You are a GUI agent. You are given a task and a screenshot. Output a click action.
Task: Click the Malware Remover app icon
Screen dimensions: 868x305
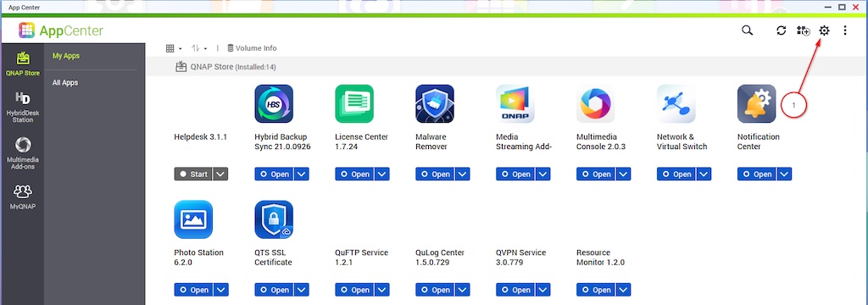click(x=435, y=103)
